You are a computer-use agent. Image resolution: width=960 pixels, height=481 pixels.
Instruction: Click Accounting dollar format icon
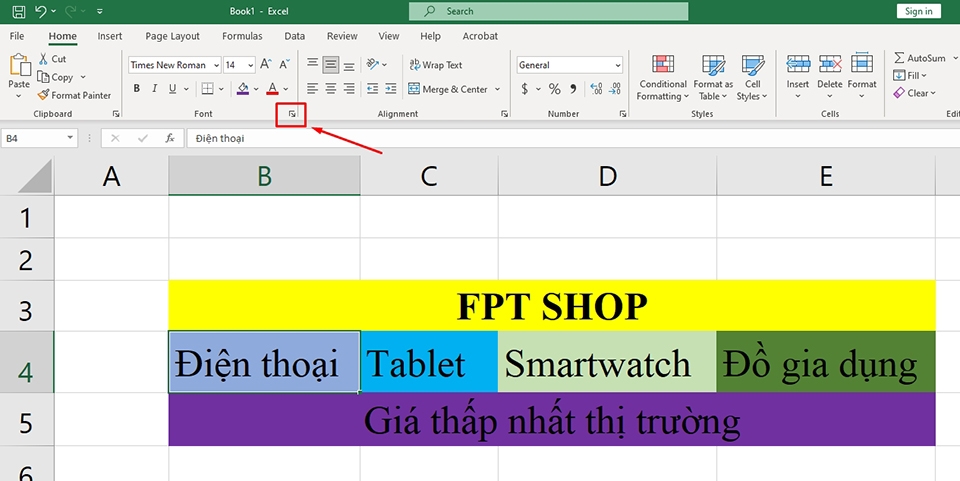point(525,89)
